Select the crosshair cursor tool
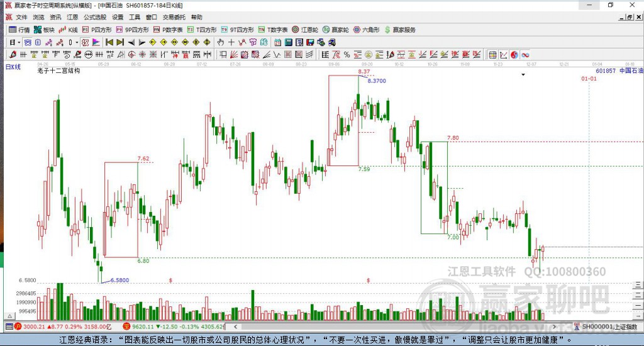Viewport: 644px width, 346px height. [x=231, y=42]
